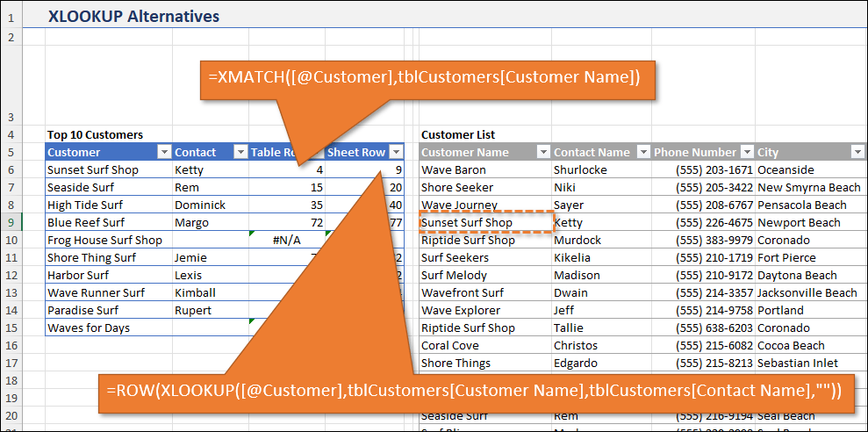
Task: Click the XLOOKUP Alternatives title cell
Action: click(x=133, y=17)
